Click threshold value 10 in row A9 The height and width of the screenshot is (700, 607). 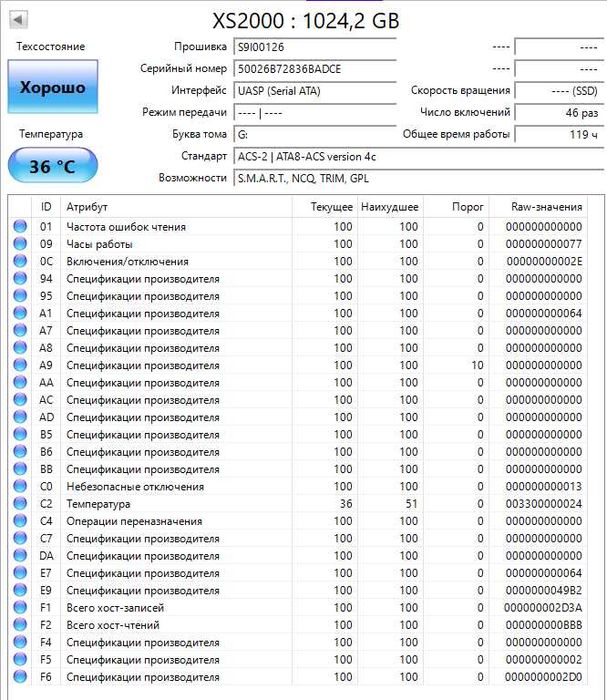click(x=477, y=365)
